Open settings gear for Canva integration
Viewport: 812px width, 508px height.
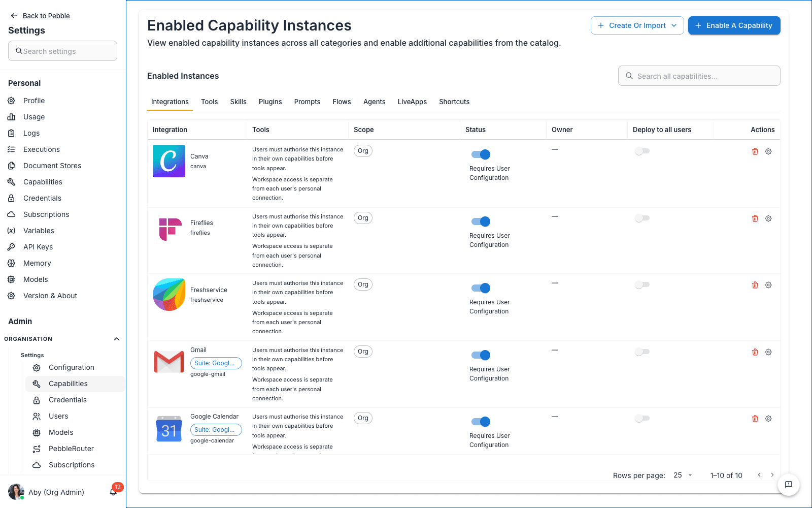pyautogui.click(x=768, y=151)
